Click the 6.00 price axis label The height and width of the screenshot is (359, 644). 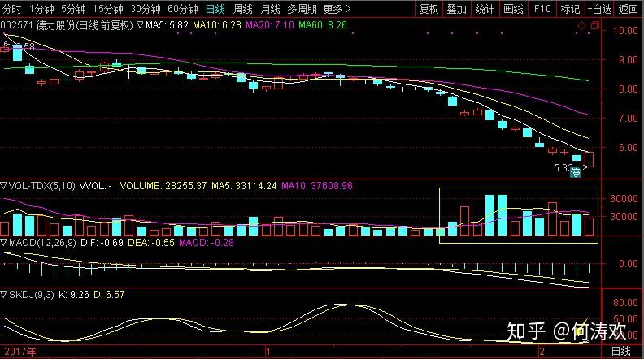pyautogui.click(x=629, y=147)
